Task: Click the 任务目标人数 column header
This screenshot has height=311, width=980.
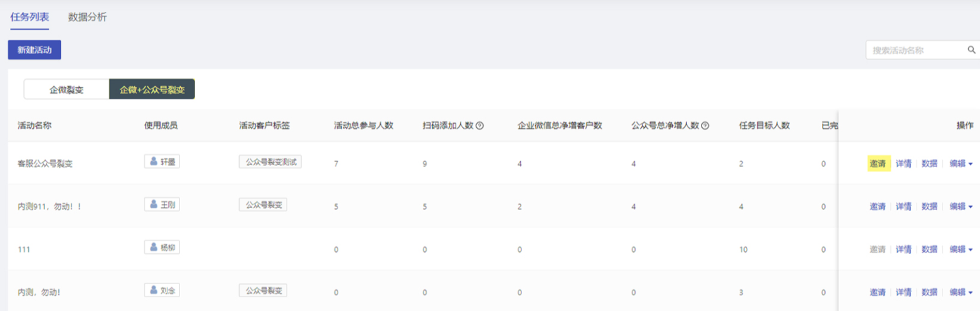Action: coord(765,126)
